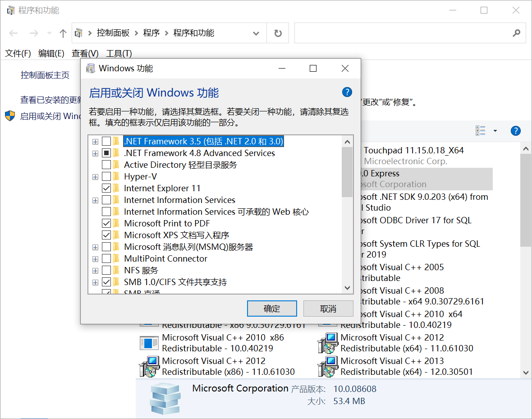Click the forward navigation arrow
The width and height of the screenshot is (532, 419).
point(34,33)
